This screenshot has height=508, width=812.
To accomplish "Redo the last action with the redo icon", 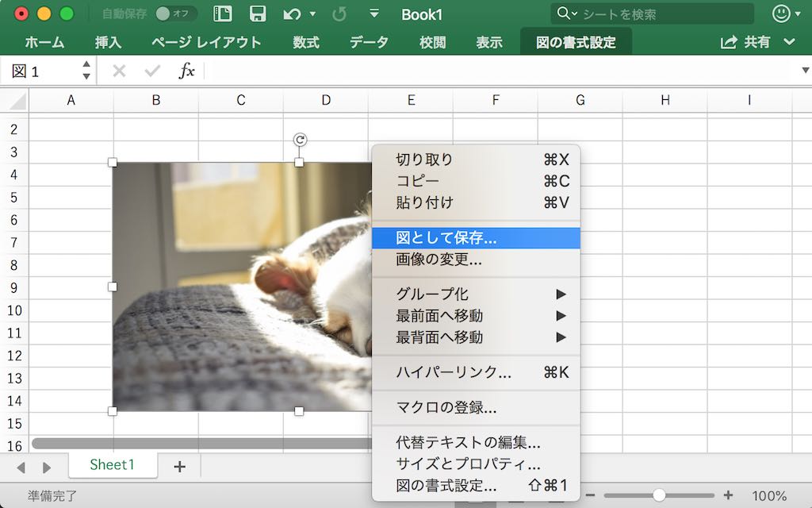I will pyautogui.click(x=339, y=13).
